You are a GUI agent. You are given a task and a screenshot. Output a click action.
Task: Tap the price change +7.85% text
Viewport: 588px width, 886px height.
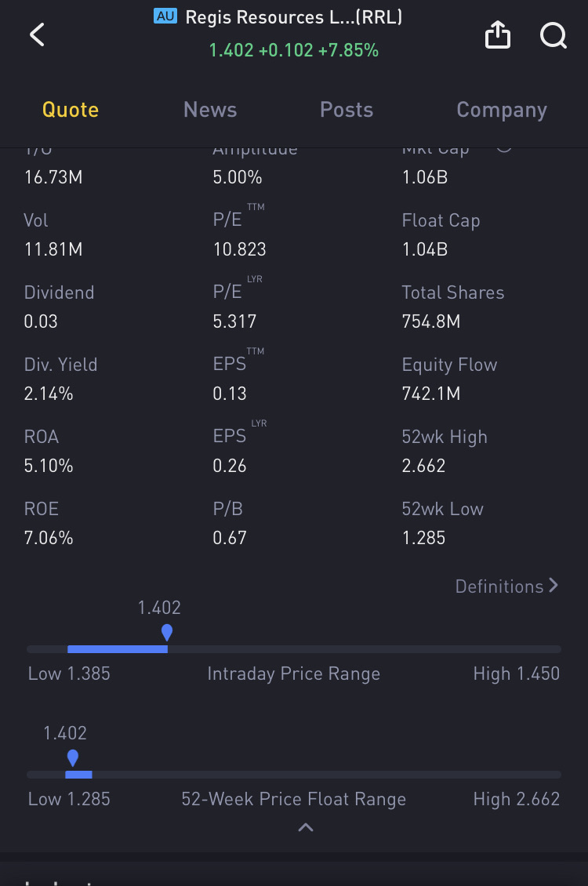[348, 51]
